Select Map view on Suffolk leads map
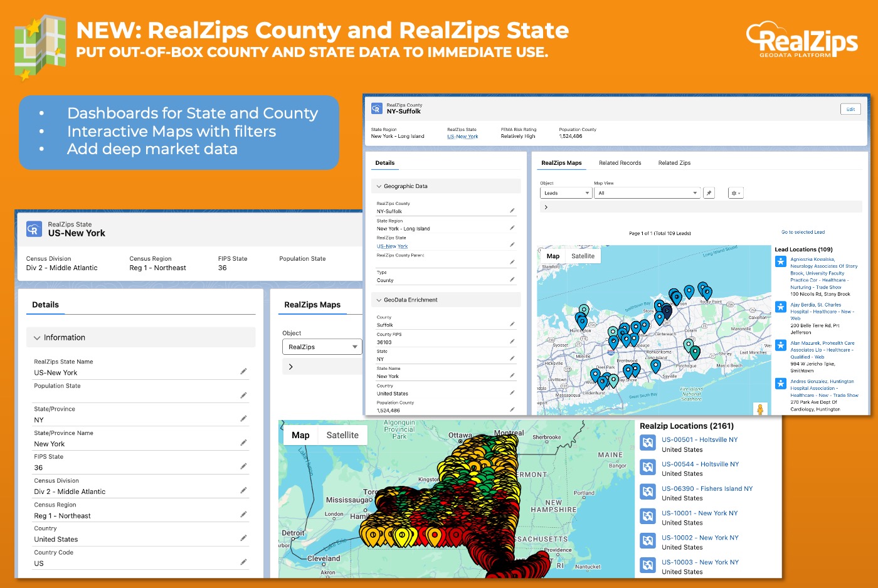The height and width of the screenshot is (588, 878). pos(553,256)
